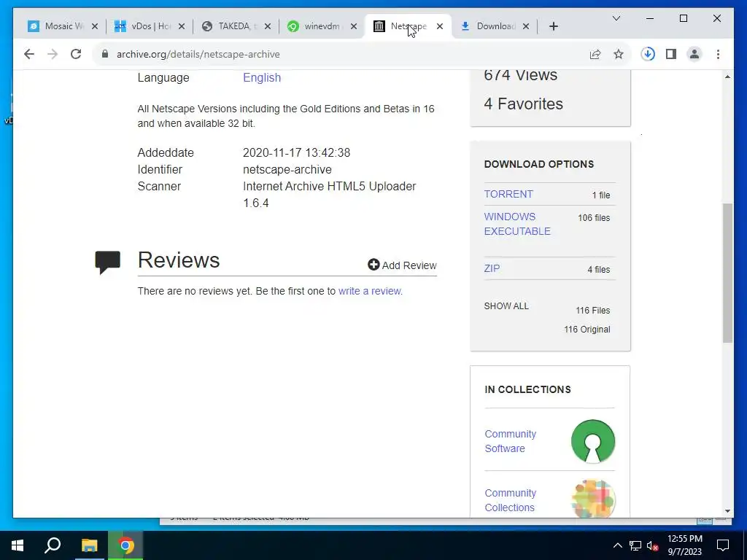
Task: Switch to the Mosaic tab
Action: tap(57, 26)
